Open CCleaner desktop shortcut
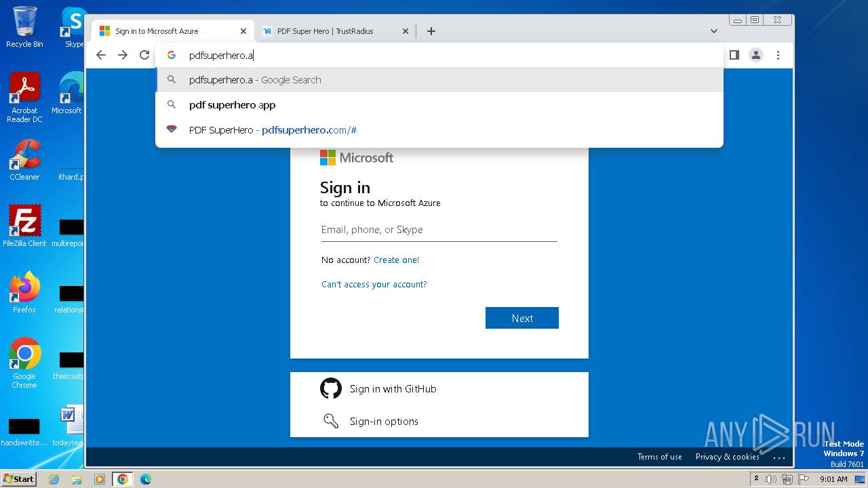The image size is (868, 488). pos(24,160)
